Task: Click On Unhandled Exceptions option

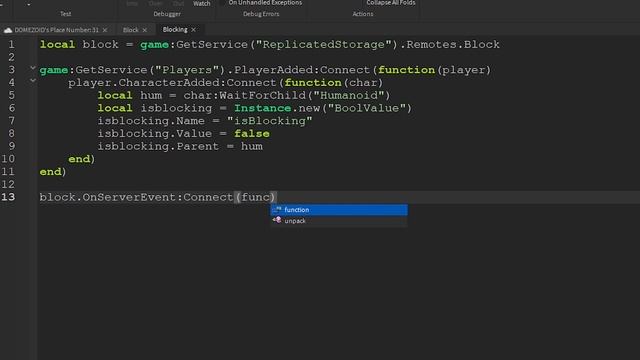Action: coord(265,2)
